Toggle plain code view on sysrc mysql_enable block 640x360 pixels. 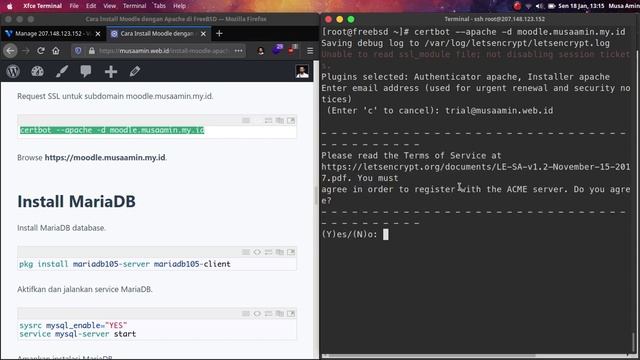pyautogui.click(x=246, y=313)
